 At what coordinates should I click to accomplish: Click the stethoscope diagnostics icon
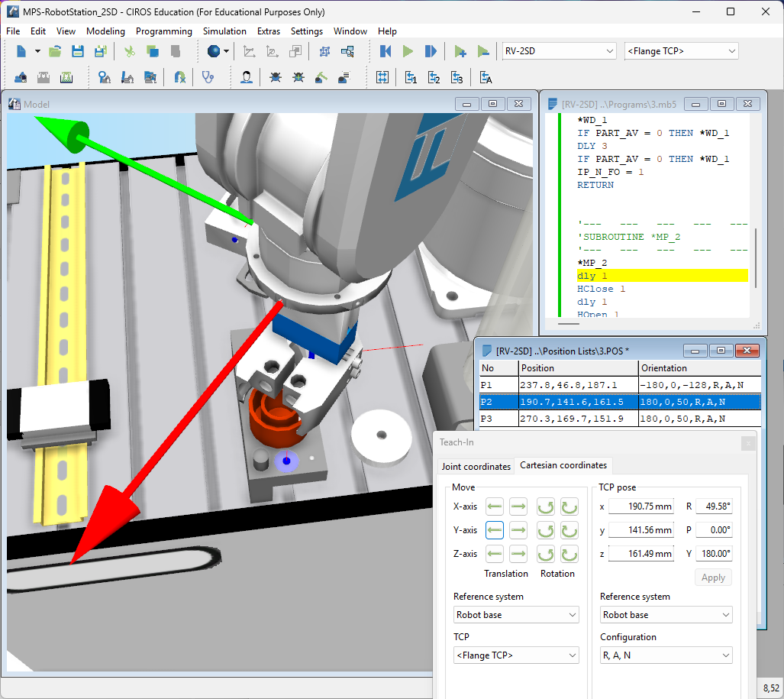coord(208,78)
